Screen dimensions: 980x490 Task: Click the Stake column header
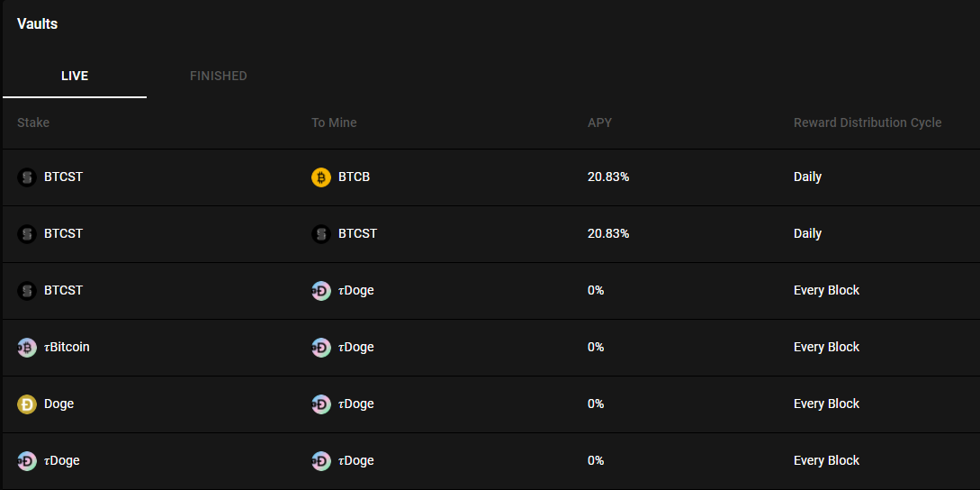click(x=33, y=122)
